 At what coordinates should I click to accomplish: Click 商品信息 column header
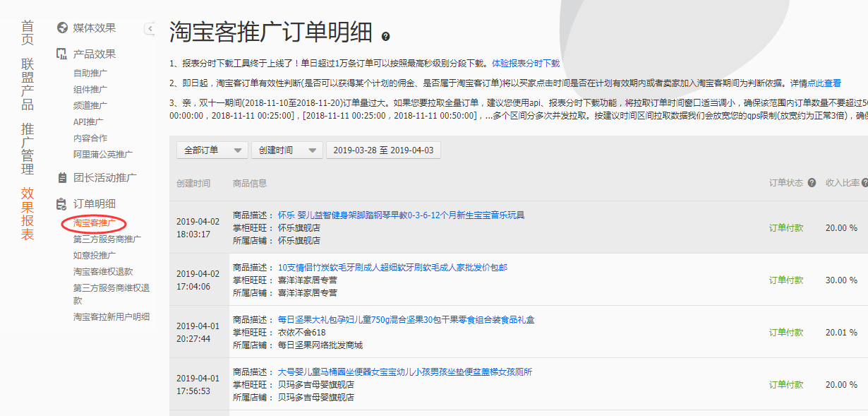click(x=250, y=183)
